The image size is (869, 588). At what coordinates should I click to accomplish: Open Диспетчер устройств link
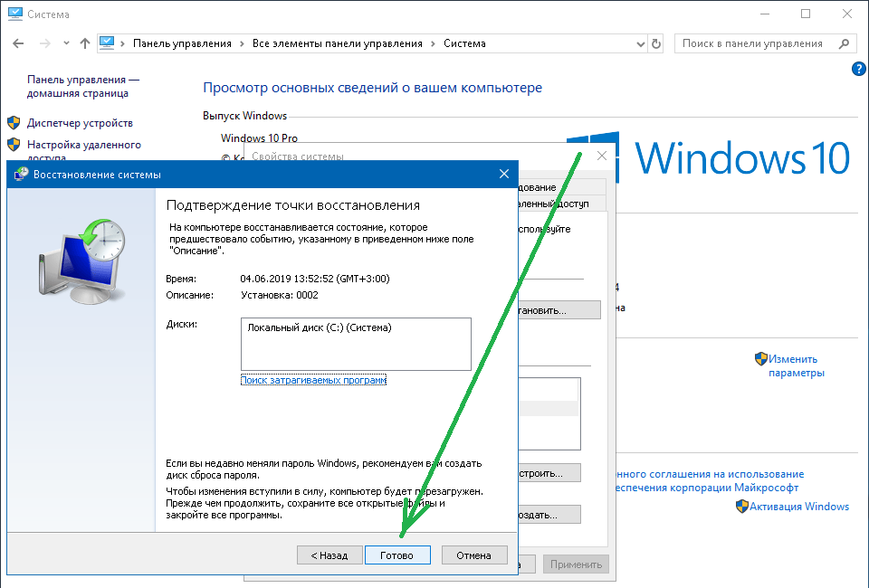(80, 123)
